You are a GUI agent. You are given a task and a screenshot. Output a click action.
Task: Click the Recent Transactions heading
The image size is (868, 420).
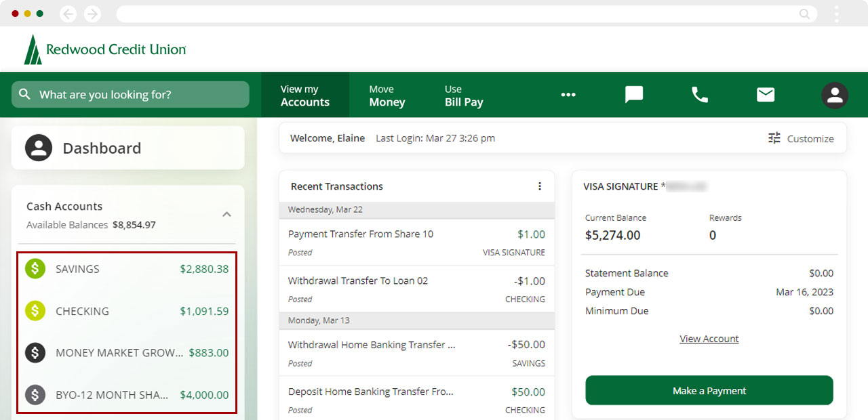click(337, 186)
